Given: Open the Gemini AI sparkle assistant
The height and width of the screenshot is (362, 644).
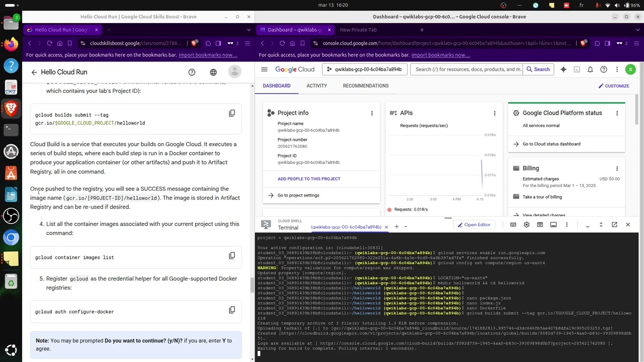Looking at the screenshot, I should pyautogui.click(x=563, y=69).
